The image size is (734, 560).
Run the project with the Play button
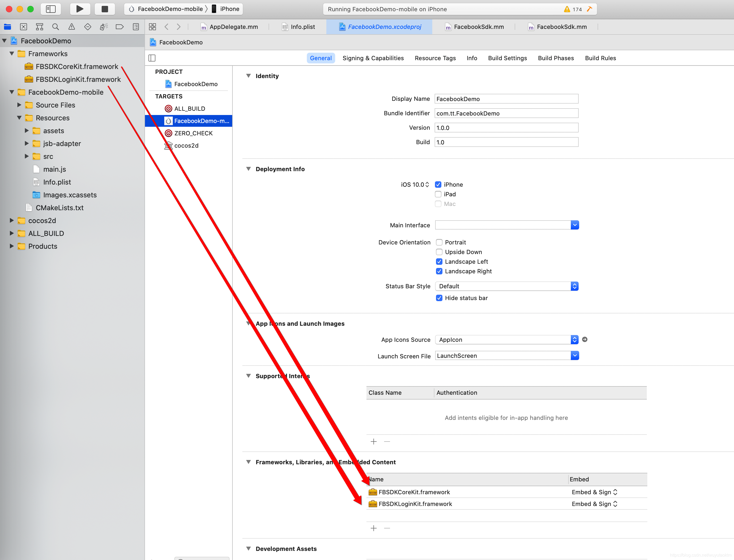pos(80,9)
